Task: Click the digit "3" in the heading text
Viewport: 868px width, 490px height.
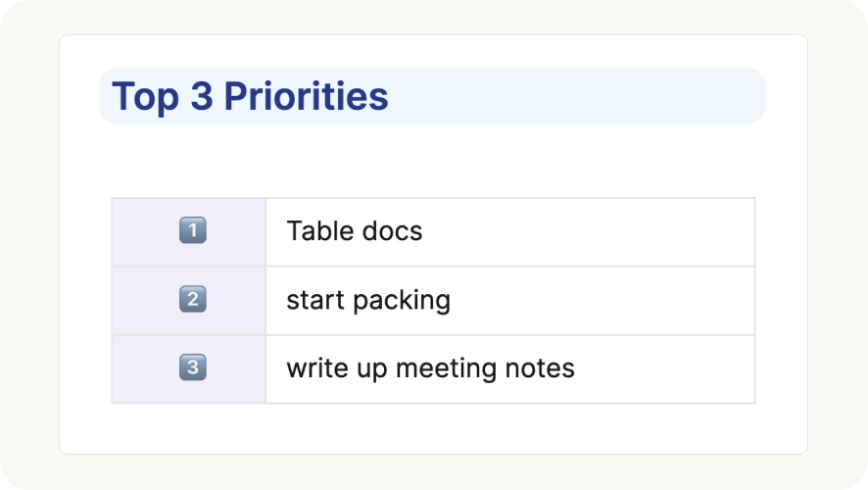Action: pos(202,96)
